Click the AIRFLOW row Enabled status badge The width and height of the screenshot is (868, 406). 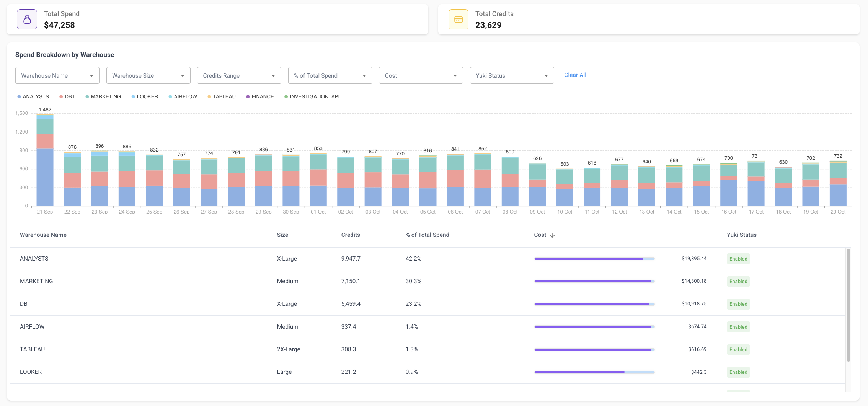738,327
